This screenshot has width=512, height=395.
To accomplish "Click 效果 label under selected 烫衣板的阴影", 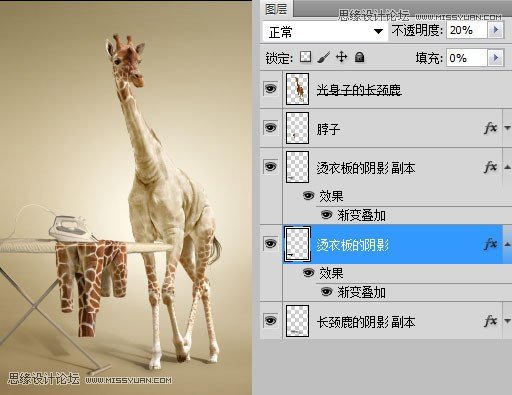I will click(x=331, y=273).
